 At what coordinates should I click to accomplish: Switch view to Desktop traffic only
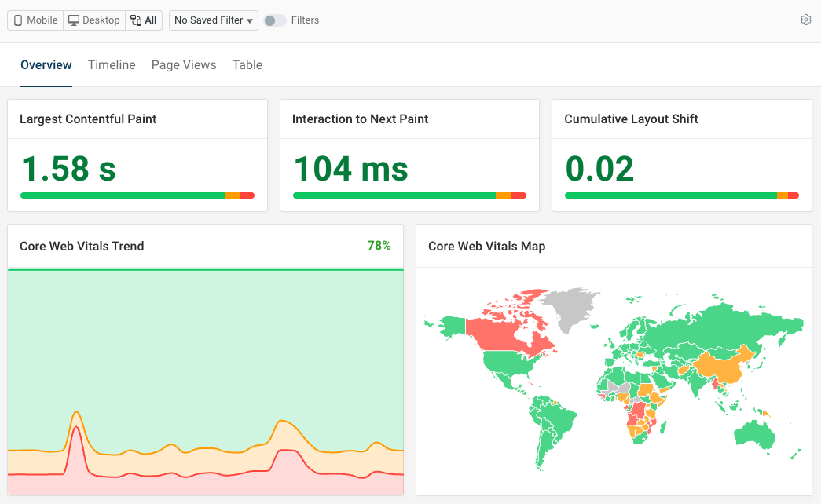point(93,20)
